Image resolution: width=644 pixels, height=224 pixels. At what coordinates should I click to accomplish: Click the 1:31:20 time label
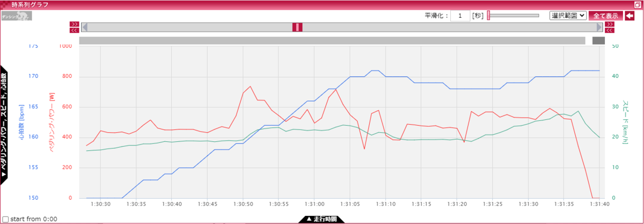457,205
